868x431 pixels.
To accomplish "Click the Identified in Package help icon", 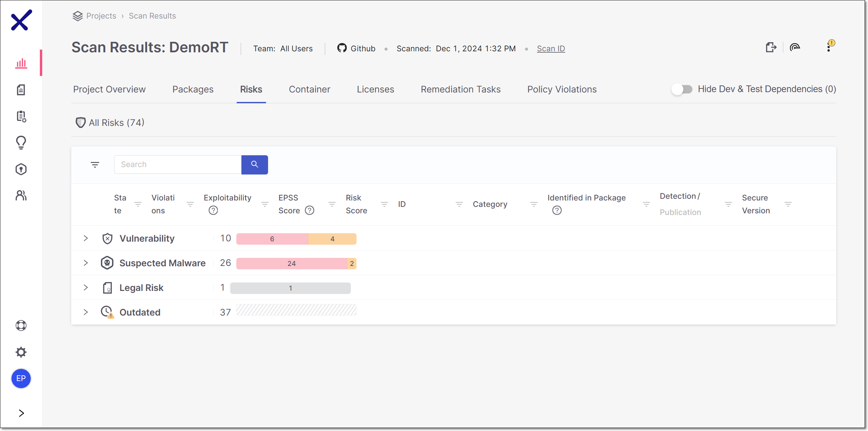I will tap(557, 211).
